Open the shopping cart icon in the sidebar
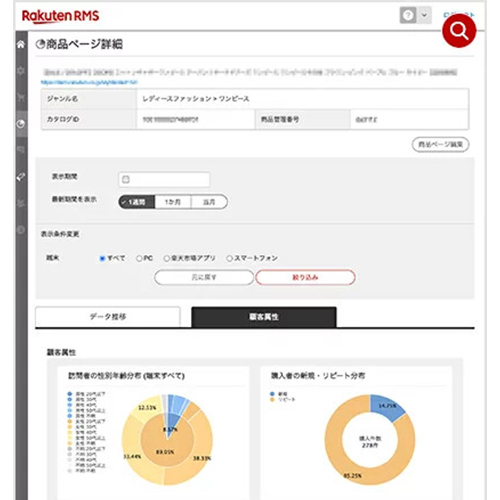The width and height of the screenshot is (500, 500). coord(21,97)
